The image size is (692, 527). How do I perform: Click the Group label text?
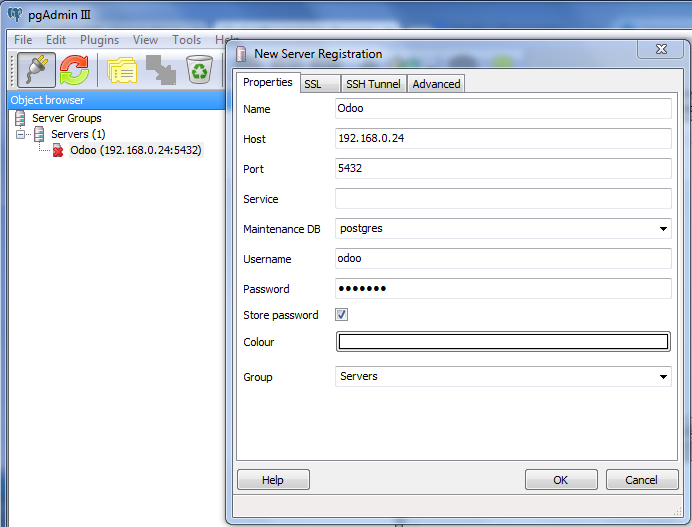[x=258, y=377]
